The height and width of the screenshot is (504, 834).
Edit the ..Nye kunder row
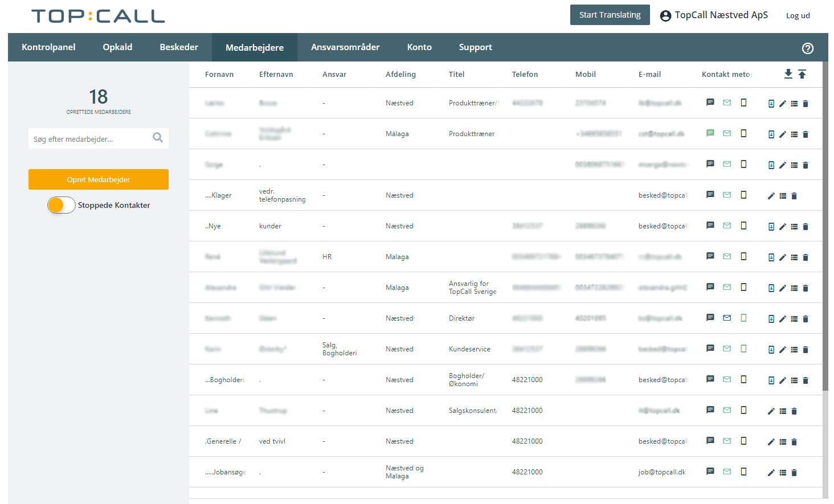(783, 227)
